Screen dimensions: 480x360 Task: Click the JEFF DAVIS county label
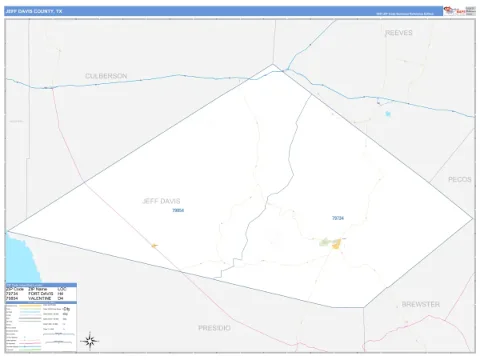click(x=161, y=201)
